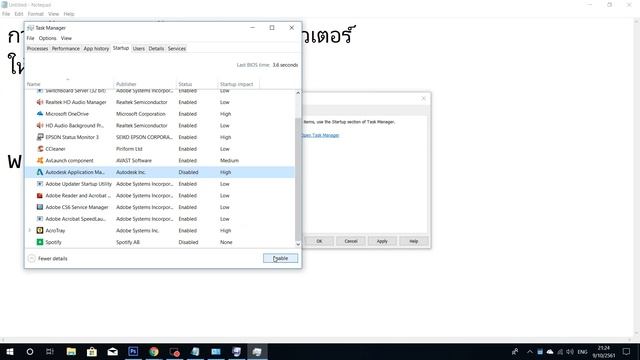This screenshot has height=360, width=640.
Task: Click the AvLaunch component icon
Action: [x=40, y=160]
